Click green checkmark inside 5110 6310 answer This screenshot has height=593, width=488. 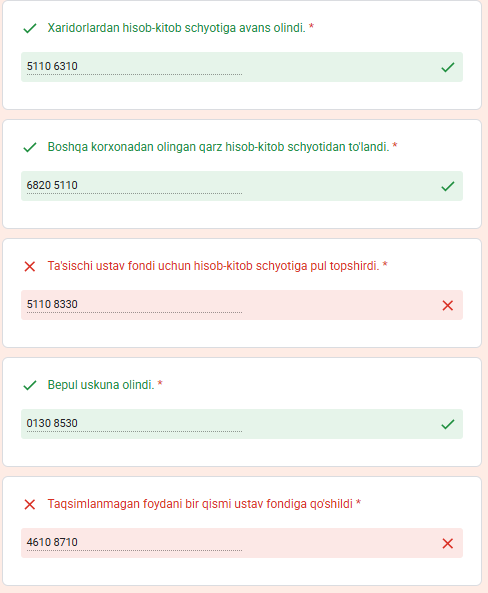pyautogui.click(x=448, y=67)
